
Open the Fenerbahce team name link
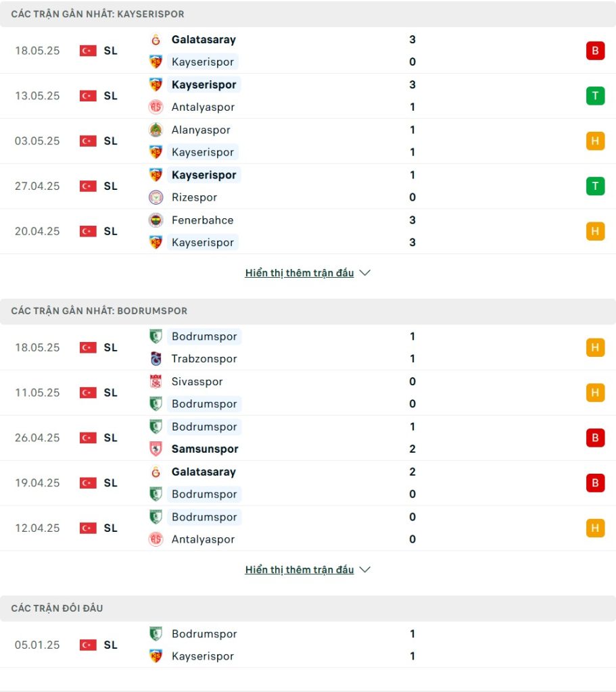[202, 220]
